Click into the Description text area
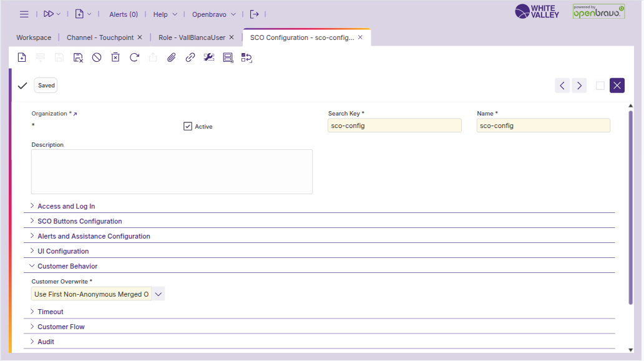 tap(172, 172)
